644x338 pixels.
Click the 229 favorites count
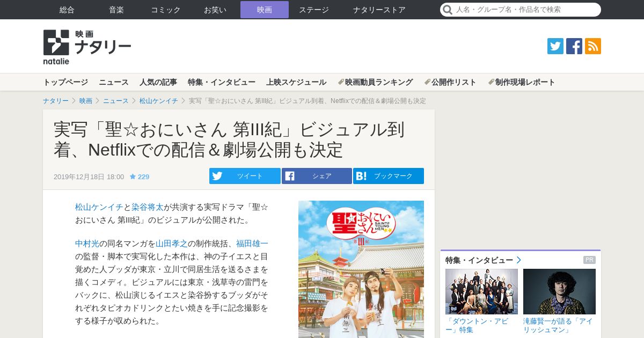(x=143, y=177)
